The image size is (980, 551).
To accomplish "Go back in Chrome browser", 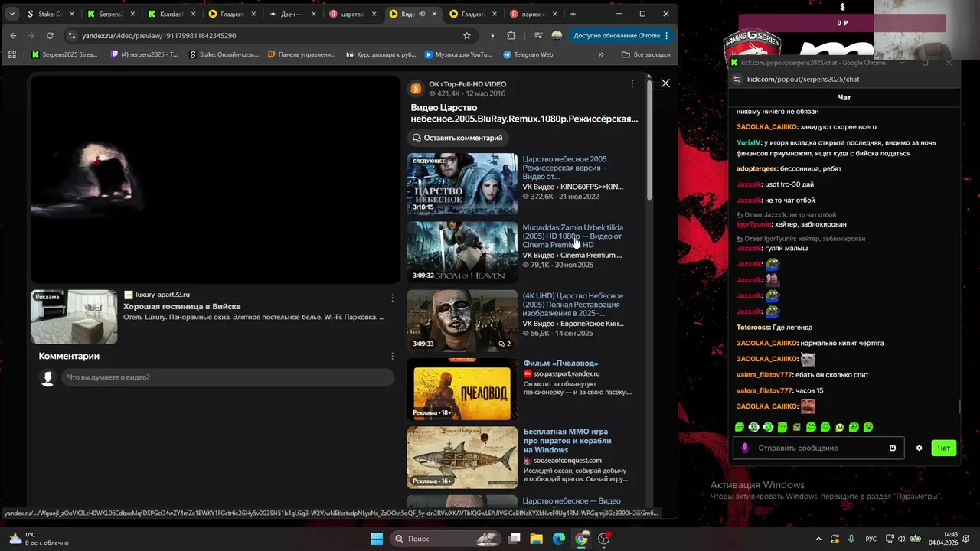I will (x=13, y=35).
